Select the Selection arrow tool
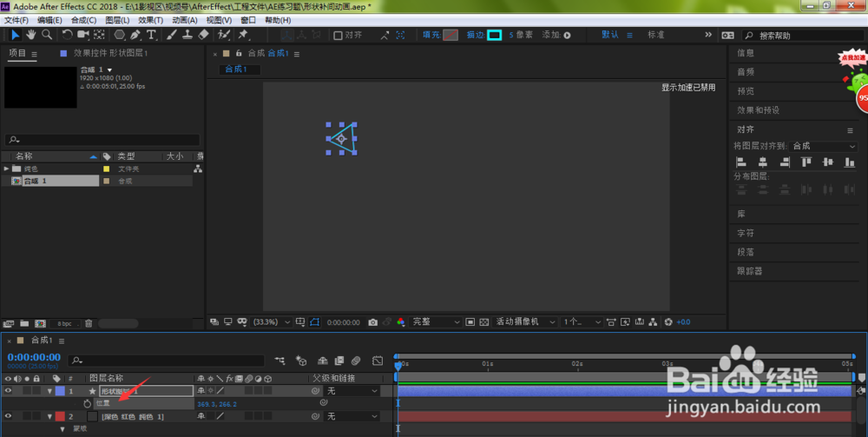Viewport: 868px width, 437px height. click(x=15, y=35)
